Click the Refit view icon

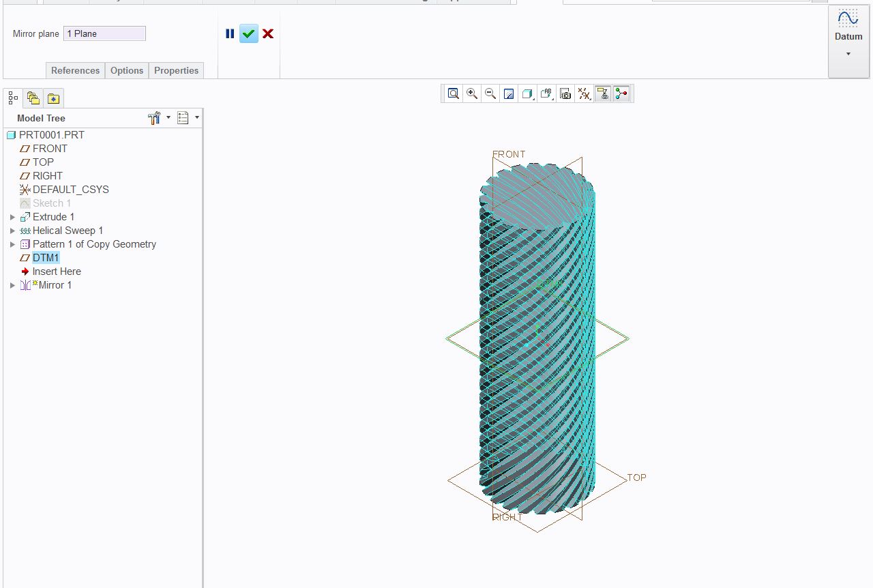454,94
